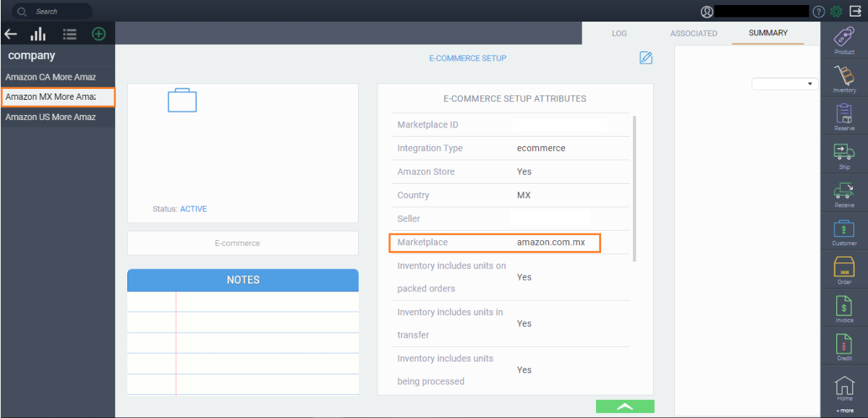
Task: Click the Seller label
Action: [x=409, y=218]
